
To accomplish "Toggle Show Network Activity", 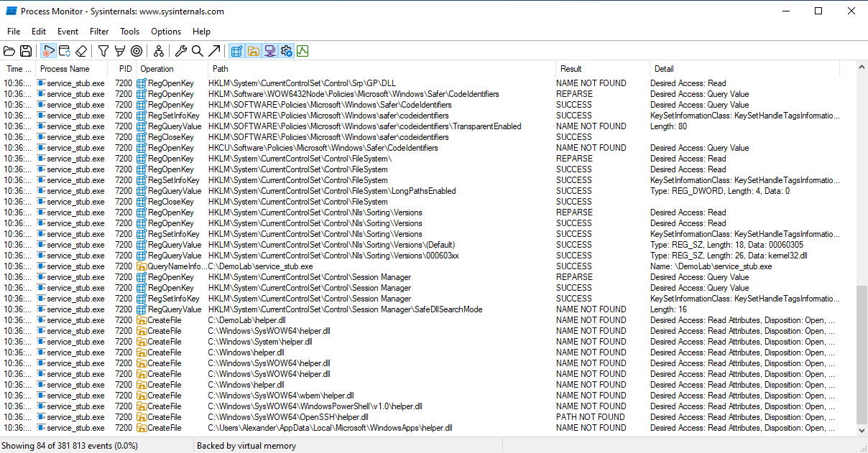I will [x=270, y=51].
